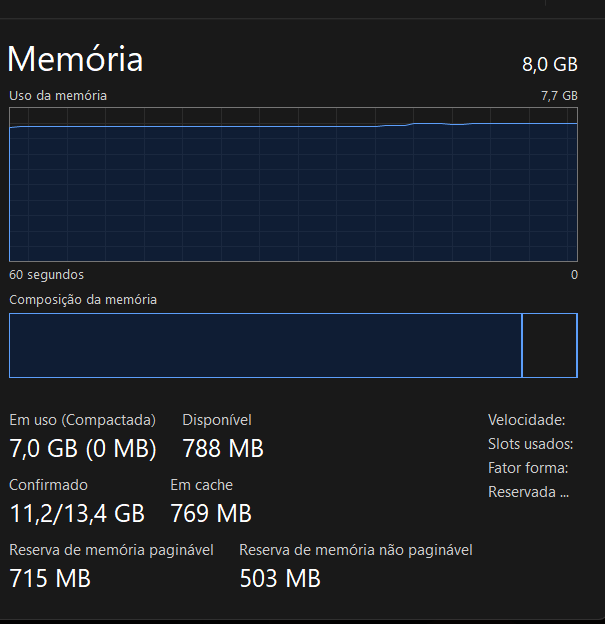
Task: Select the Fator forma label
Action: [528, 468]
